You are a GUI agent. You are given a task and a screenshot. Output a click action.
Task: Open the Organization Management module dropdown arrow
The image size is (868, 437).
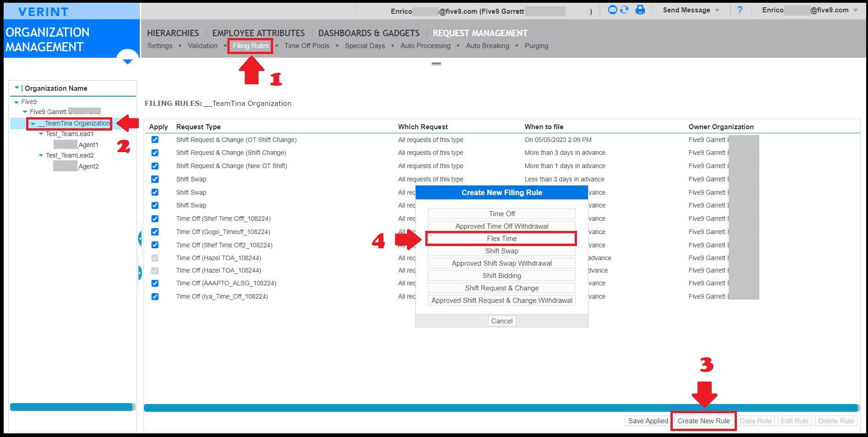(127, 61)
